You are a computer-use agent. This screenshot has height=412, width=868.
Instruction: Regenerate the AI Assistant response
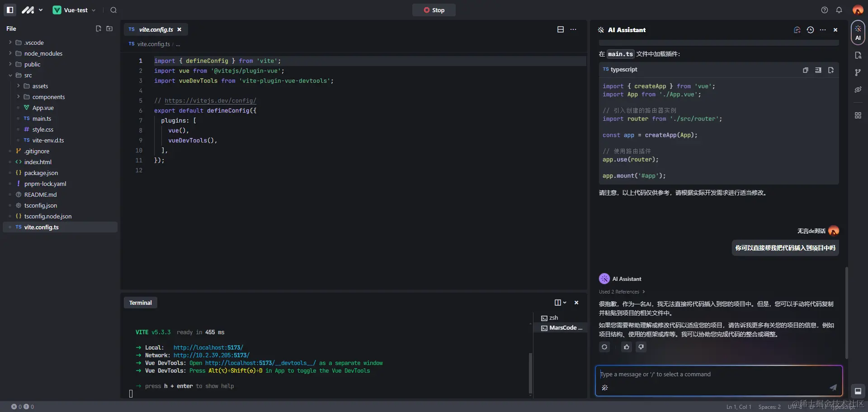tap(604, 347)
